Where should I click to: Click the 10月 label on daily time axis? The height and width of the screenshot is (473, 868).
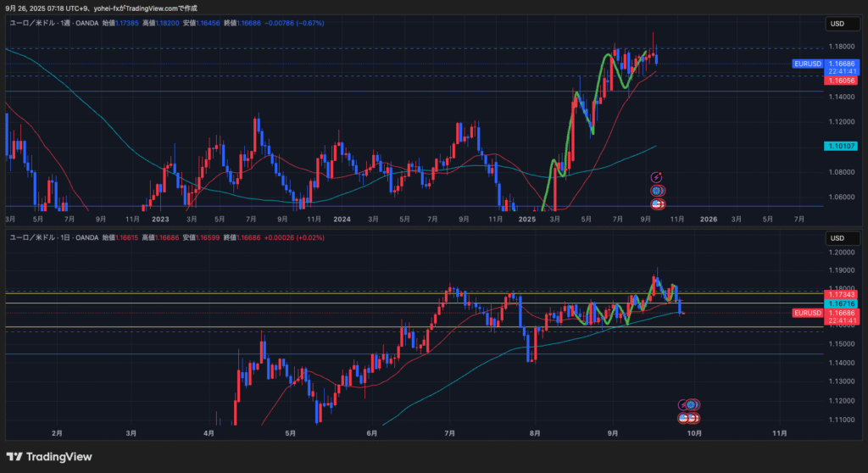[x=693, y=432]
